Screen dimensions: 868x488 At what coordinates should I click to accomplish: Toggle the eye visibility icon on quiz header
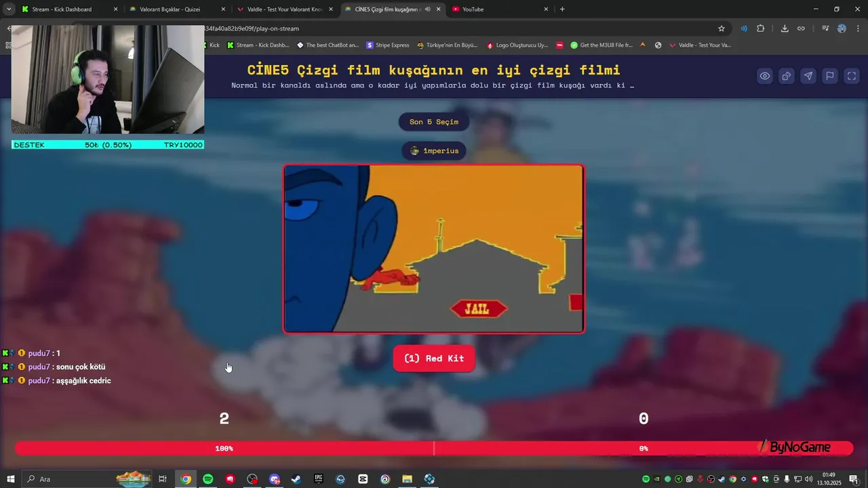click(x=765, y=76)
